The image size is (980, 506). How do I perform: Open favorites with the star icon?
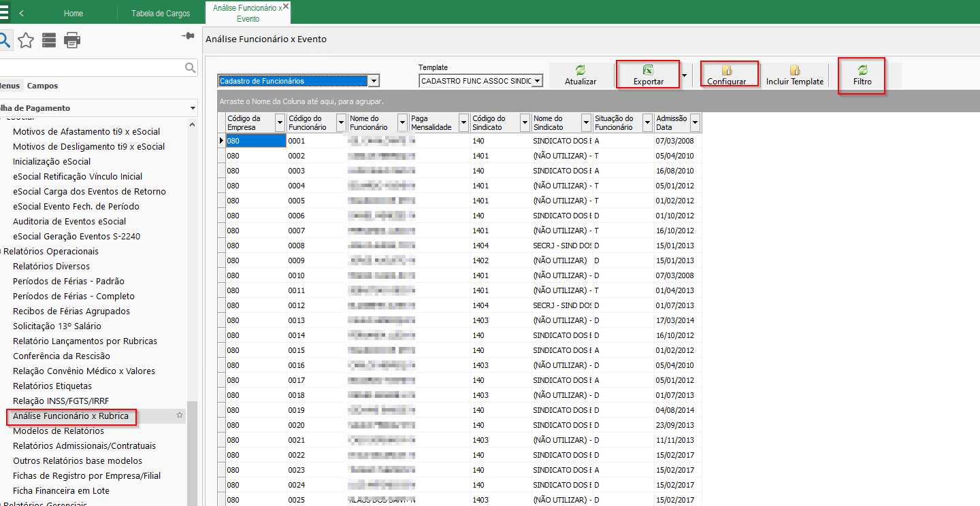pos(26,41)
